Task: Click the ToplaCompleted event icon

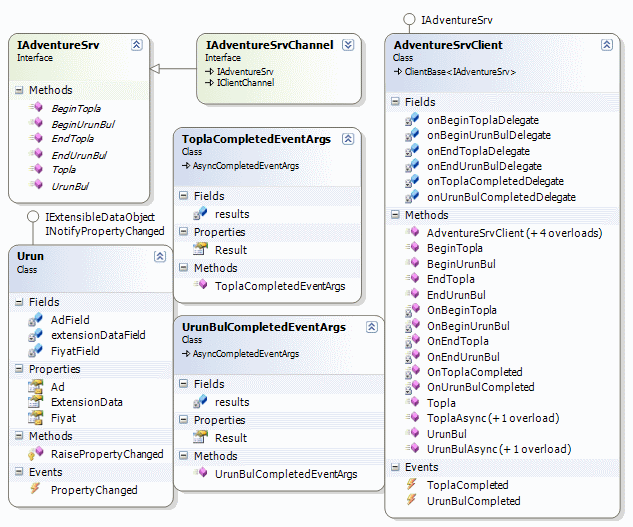Action: (413, 485)
